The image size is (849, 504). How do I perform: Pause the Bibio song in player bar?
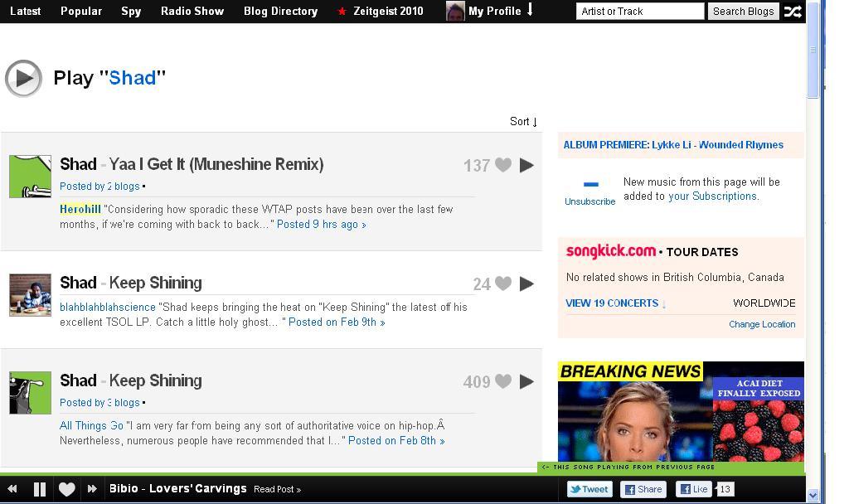40,489
